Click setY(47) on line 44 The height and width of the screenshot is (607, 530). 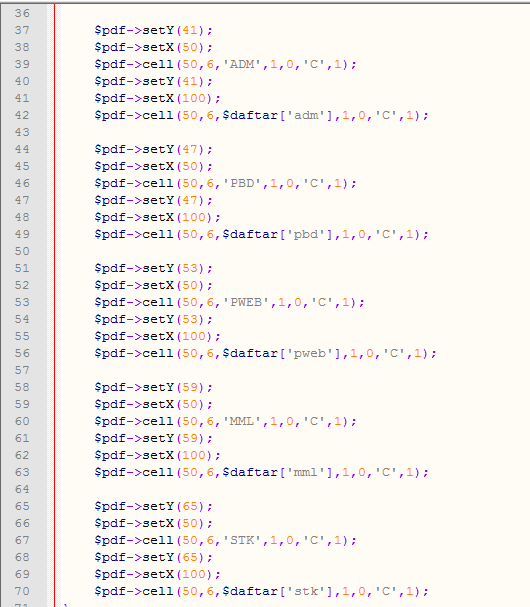(173, 149)
